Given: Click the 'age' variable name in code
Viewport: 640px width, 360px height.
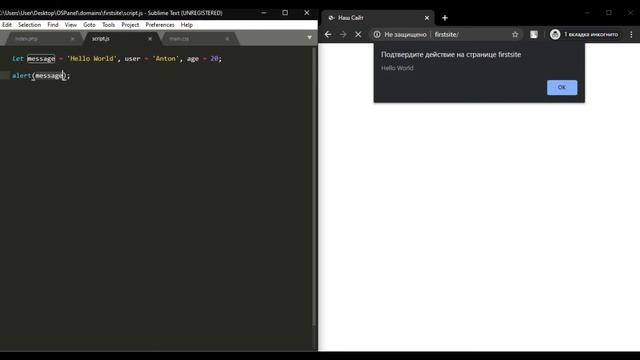Looking at the screenshot, I should click(x=193, y=59).
